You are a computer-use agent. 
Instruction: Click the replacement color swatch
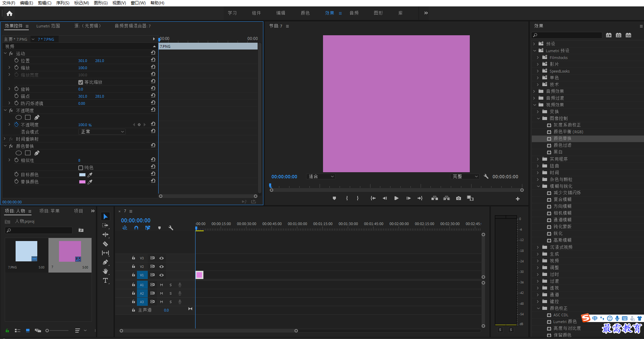click(x=82, y=182)
